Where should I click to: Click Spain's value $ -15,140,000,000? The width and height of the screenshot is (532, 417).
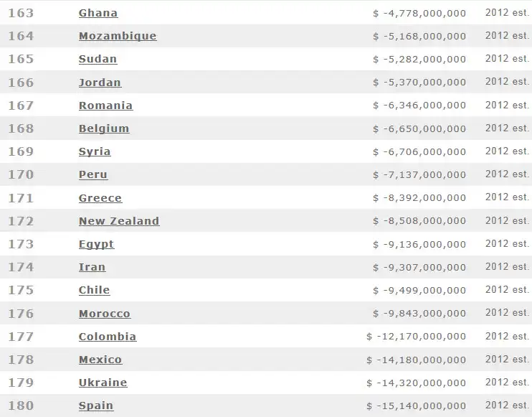click(416, 406)
